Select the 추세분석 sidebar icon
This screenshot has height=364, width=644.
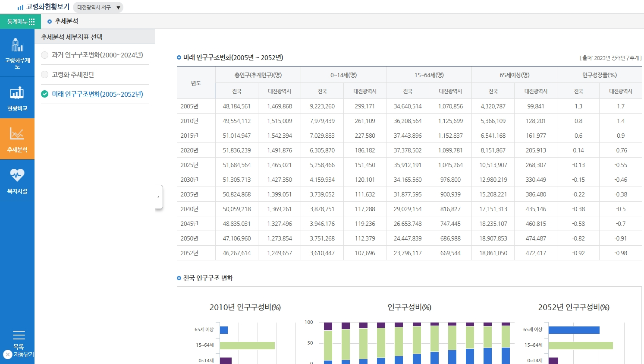[17, 139]
